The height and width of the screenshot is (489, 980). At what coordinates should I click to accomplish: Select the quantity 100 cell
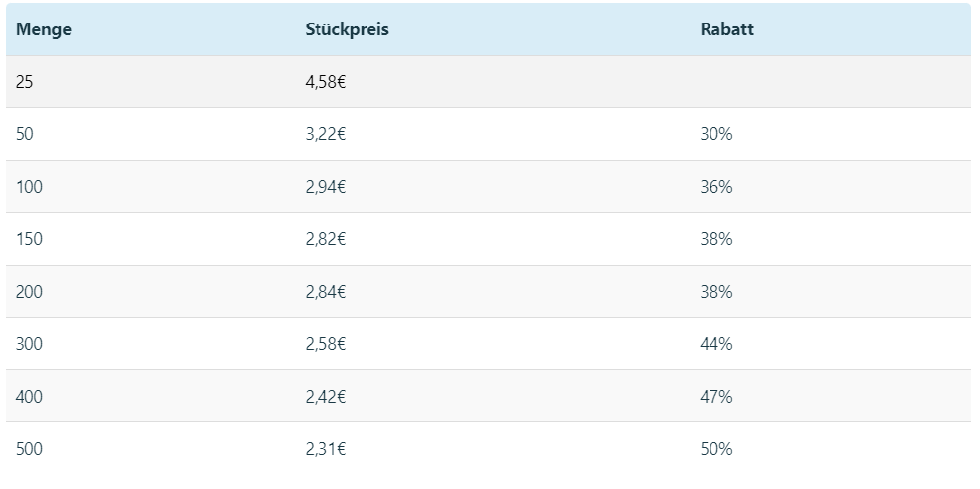coord(29,186)
